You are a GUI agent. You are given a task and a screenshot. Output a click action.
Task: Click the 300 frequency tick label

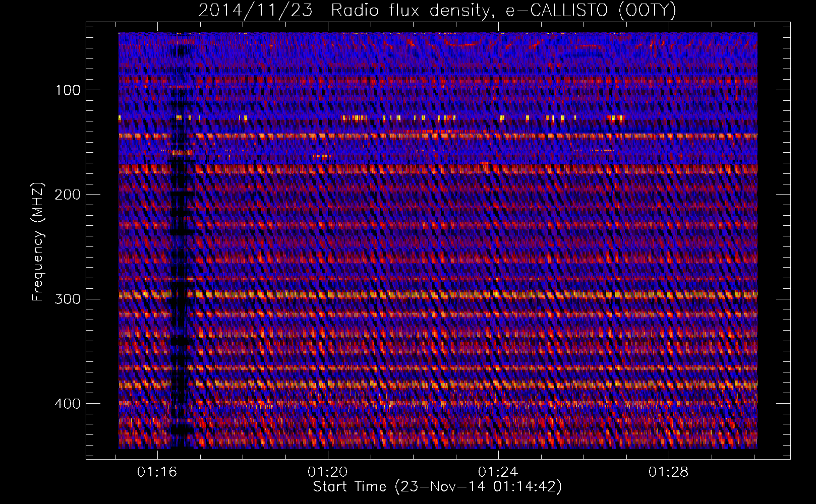tap(67, 299)
